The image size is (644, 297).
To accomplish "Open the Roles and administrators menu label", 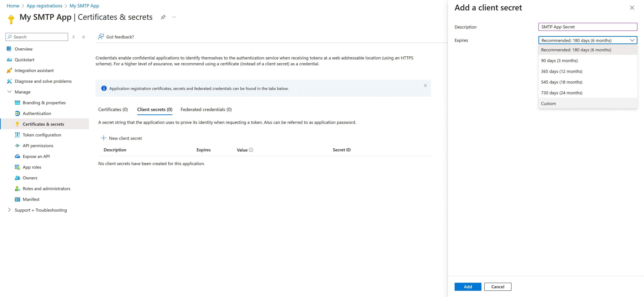I will tap(46, 189).
